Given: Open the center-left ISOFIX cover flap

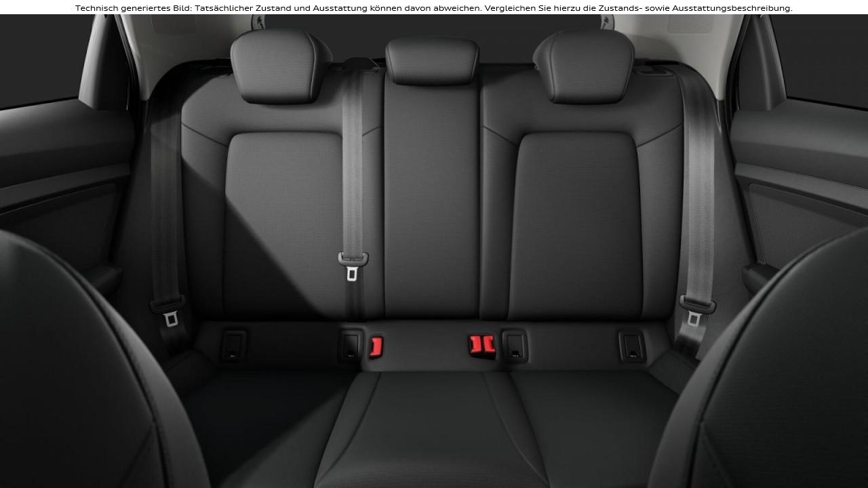Looking at the screenshot, I should tap(349, 346).
